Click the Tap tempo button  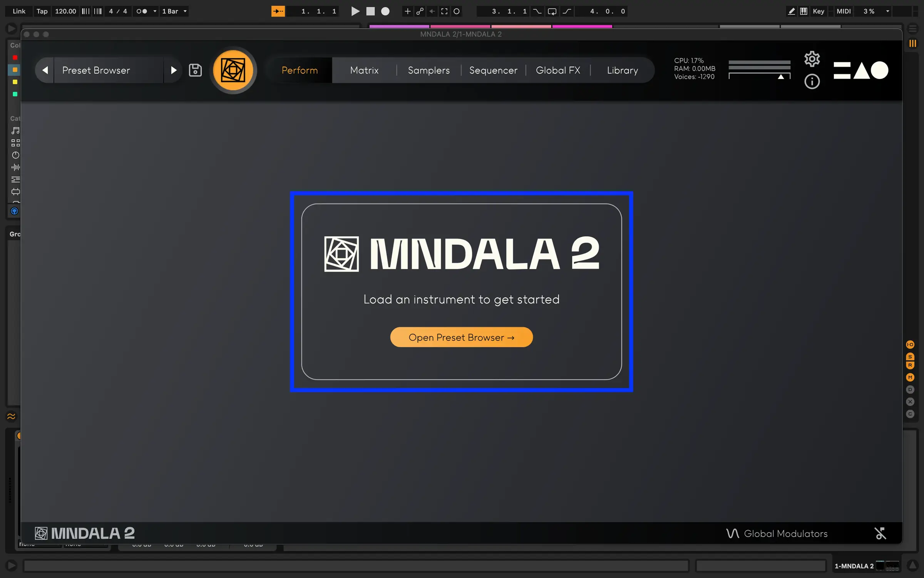(42, 11)
